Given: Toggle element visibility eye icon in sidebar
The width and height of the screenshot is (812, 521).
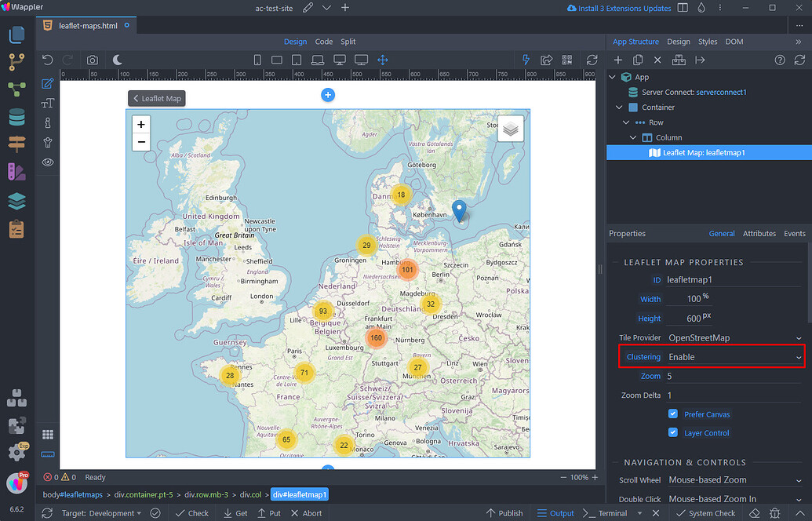Looking at the screenshot, I should 47,161.
